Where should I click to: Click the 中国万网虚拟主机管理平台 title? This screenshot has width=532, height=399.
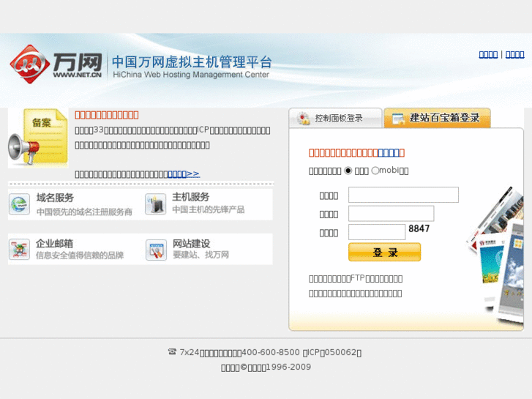(192, 61)
